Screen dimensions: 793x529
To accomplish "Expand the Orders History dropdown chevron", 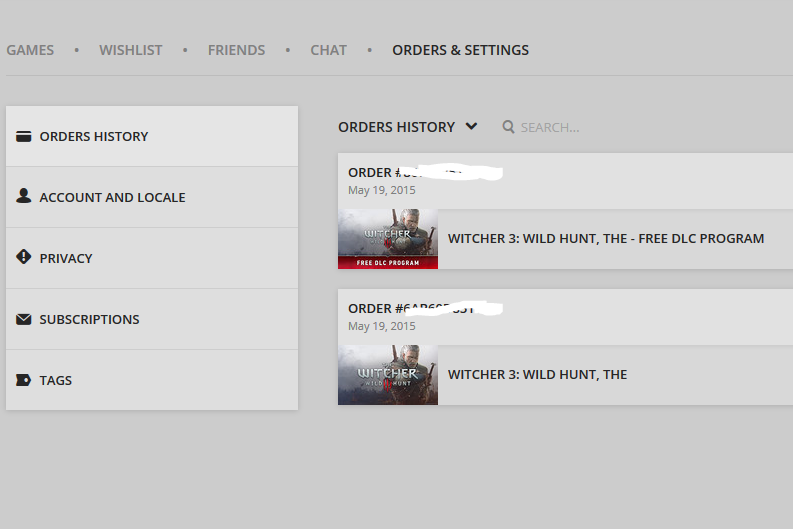I will [x=471, y=126].
